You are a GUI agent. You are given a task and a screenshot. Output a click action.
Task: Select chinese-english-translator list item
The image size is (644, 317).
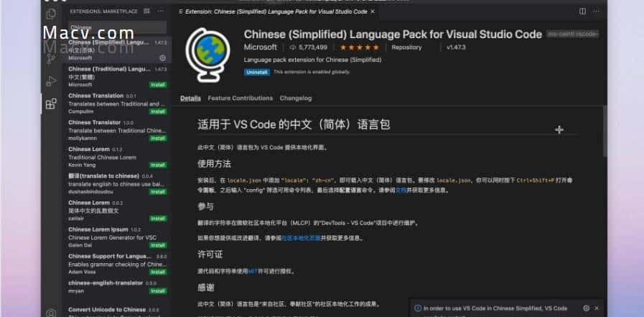click(x=117, y=287)
